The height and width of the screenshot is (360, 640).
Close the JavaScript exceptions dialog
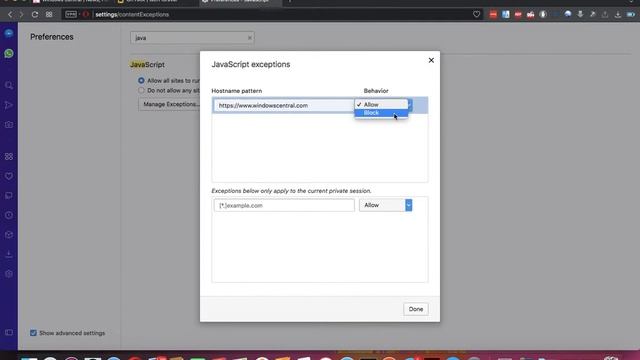click(431, 60)
